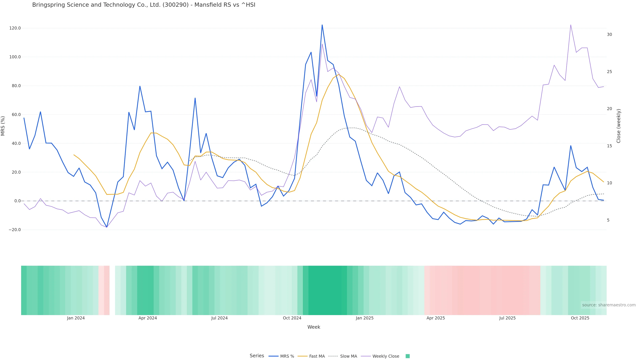Click the chart title text
This screenshot has height=362, width=644.
pos(144,5)
